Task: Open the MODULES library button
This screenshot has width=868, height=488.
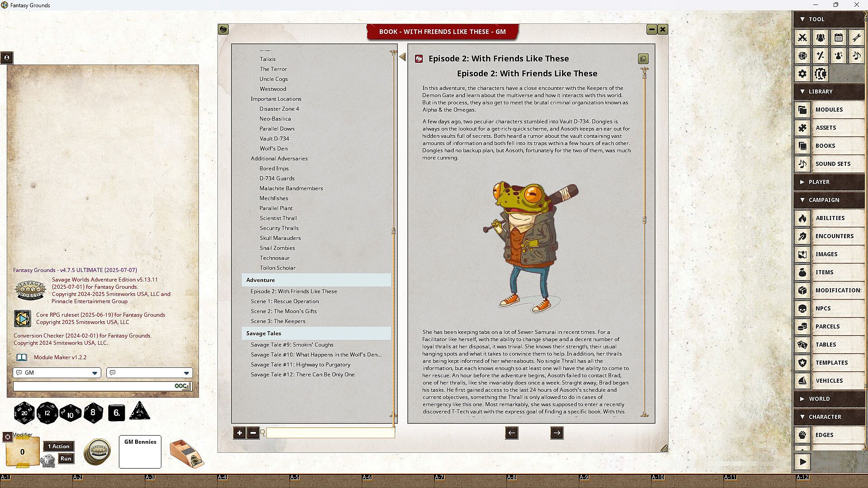Action: (829, 110)
